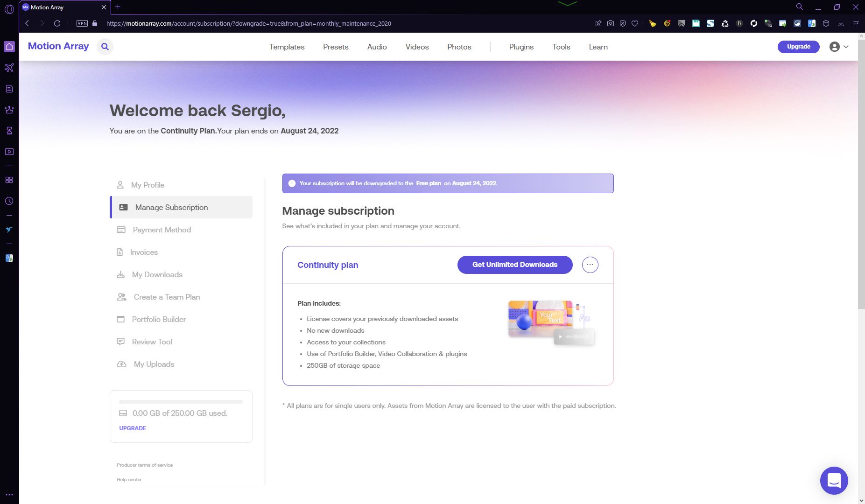The width and height of the screenshot is (865, 504).
Task: Open Producer terms of service link
Action: pyautogui.click(x=145, y=465)
